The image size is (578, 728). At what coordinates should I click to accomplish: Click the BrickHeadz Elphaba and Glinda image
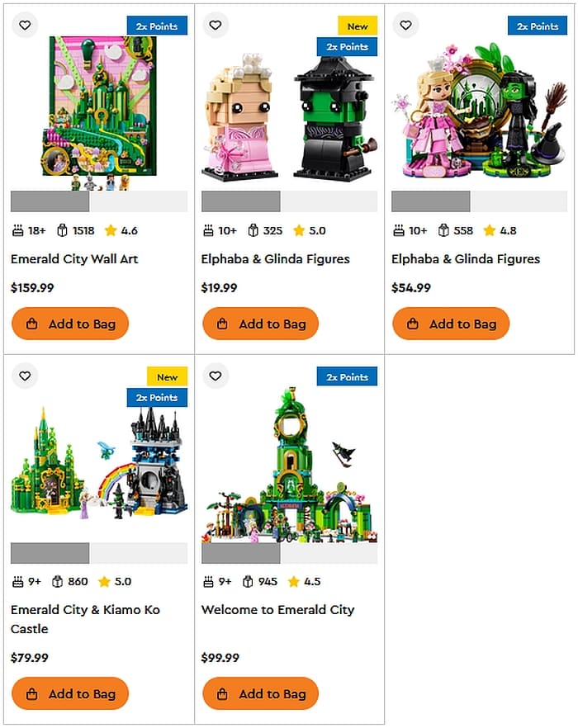(x=290, y=118)
